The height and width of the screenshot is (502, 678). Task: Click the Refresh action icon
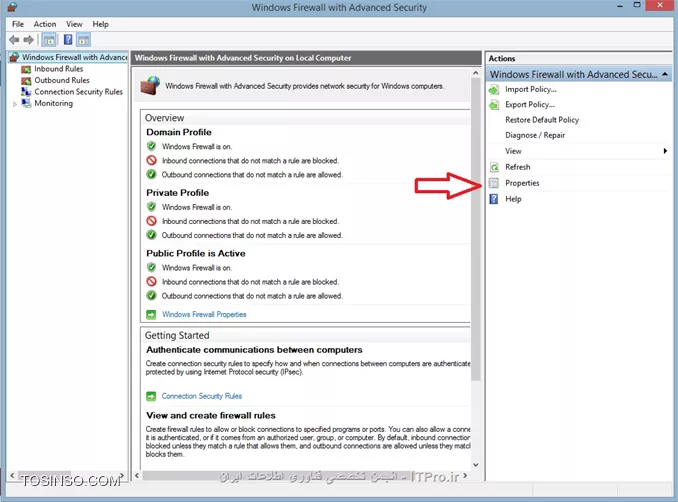pyautogui.click(x=494, y=167)
